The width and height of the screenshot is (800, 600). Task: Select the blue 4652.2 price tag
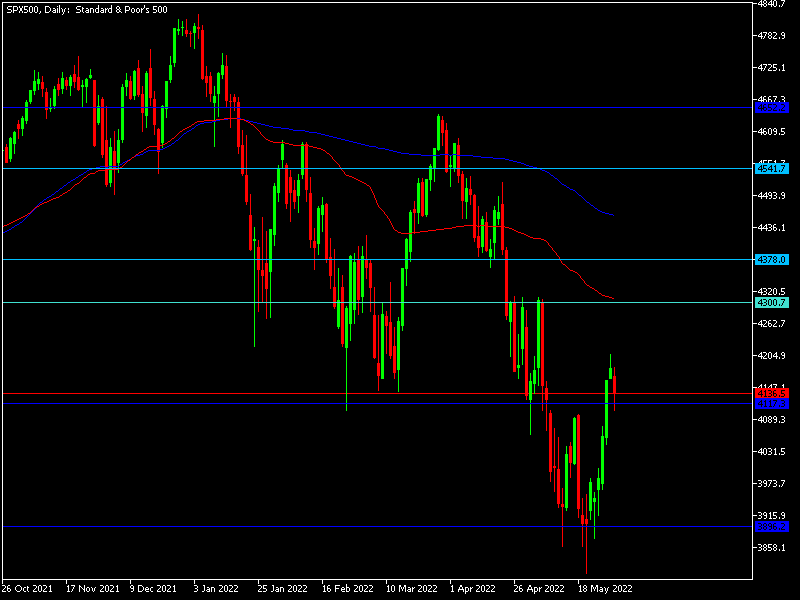(771, 108)
